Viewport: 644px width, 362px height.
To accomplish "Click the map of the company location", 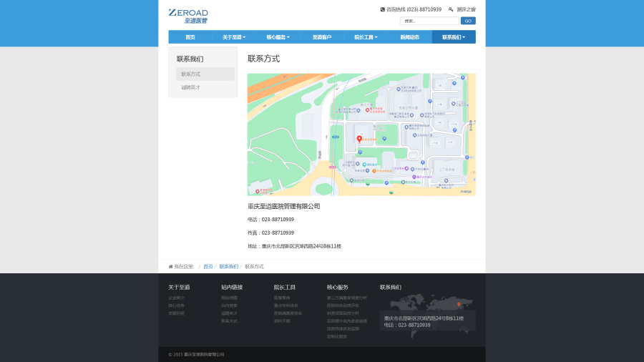I will tap(361, 134).
